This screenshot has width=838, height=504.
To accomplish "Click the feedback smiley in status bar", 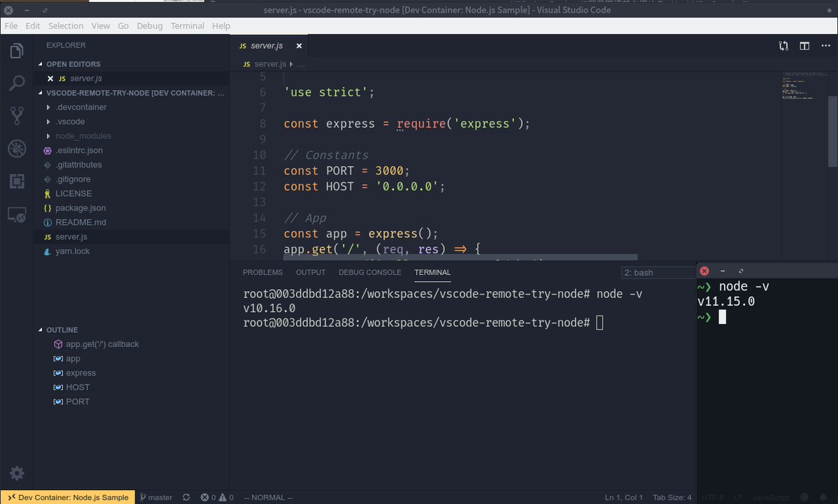I will pos(804,497).
